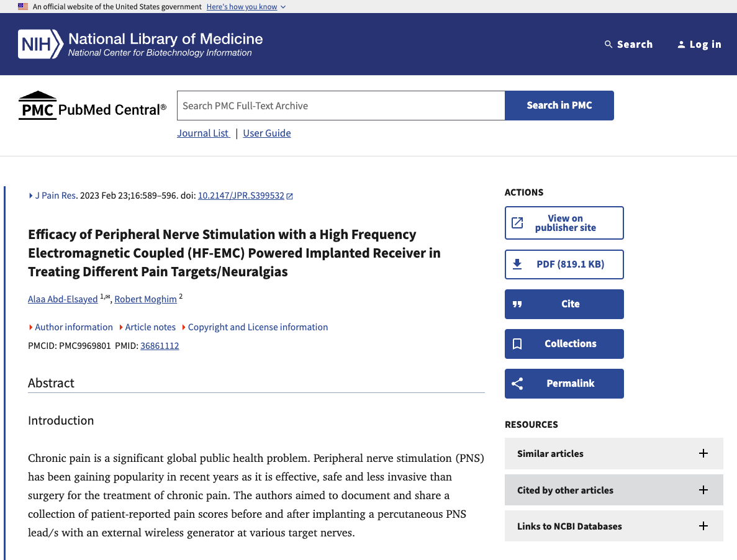Click the Permalink share icon
The height and width of the screenshot is (560, 737).
point(517,384)
